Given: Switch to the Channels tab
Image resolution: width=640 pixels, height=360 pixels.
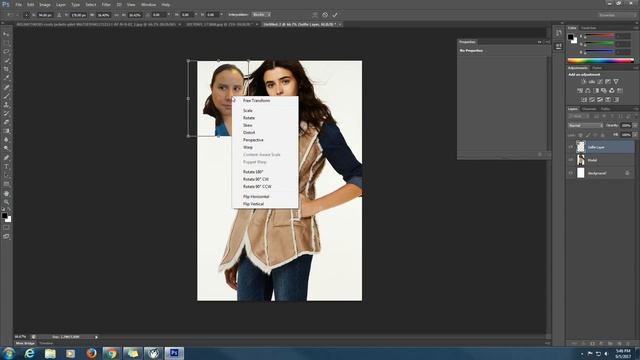Looking at the screenshot, I should [x=589, y=109].
